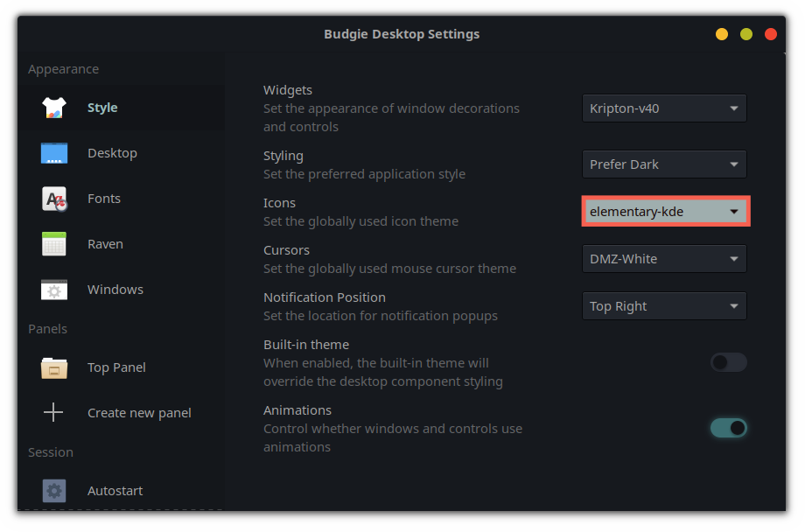Disable the Animations switch
The image size is (805, 532).
coord(728,428)
